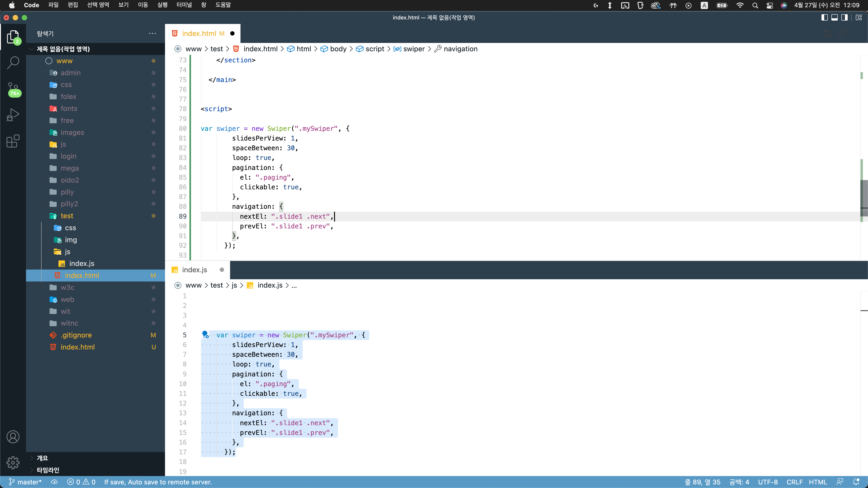This screenshot has width=868, height=488.
Task: Expand the images folder
Action: (95, 132)
